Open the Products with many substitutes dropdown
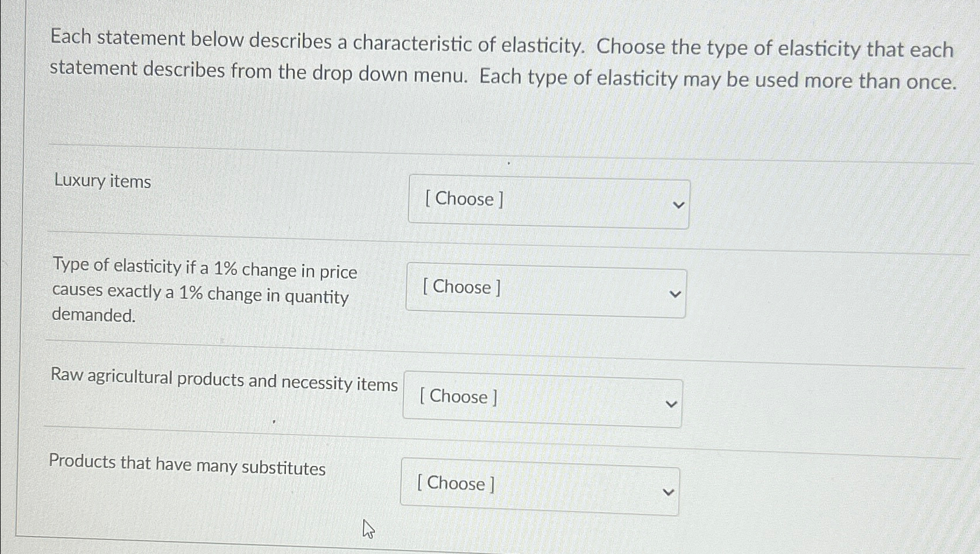This screenshot has width=980, height=554. (540, 486)
